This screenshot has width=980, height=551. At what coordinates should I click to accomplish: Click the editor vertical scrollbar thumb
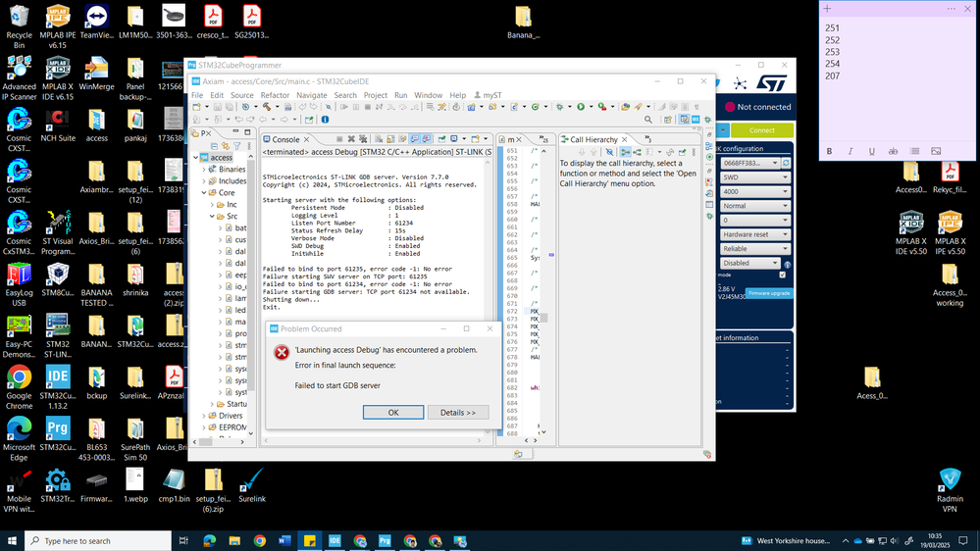tap(543, 318)
